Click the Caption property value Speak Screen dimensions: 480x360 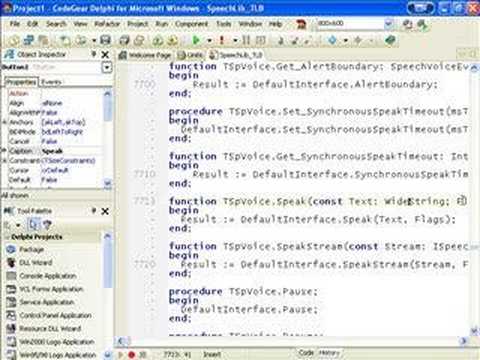pos(52,151)
